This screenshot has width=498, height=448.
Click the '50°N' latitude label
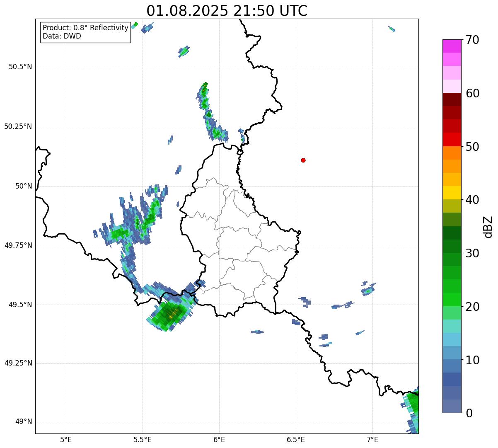coord(24,186)
